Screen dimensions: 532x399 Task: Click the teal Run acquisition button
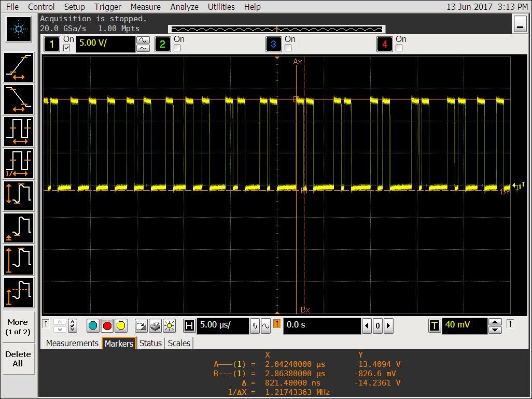point(93,326)
